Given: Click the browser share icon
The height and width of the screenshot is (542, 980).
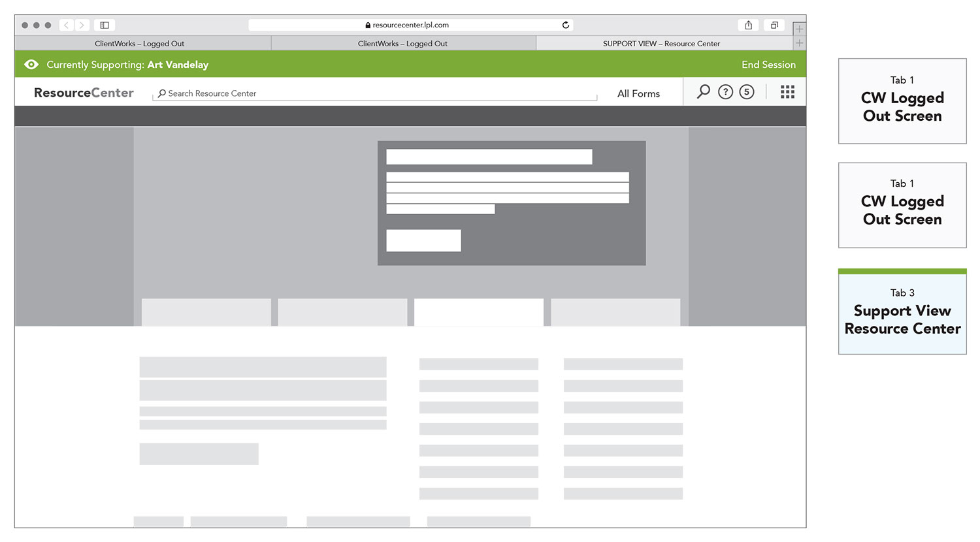Looking at the screenshot, I should (x=749, y=25).
